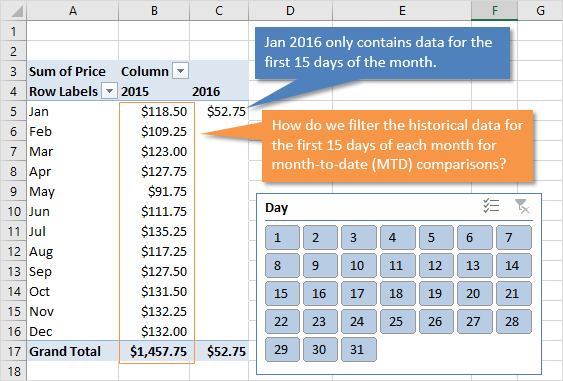Choose day 14 slicer button

(x=514, y=265)
